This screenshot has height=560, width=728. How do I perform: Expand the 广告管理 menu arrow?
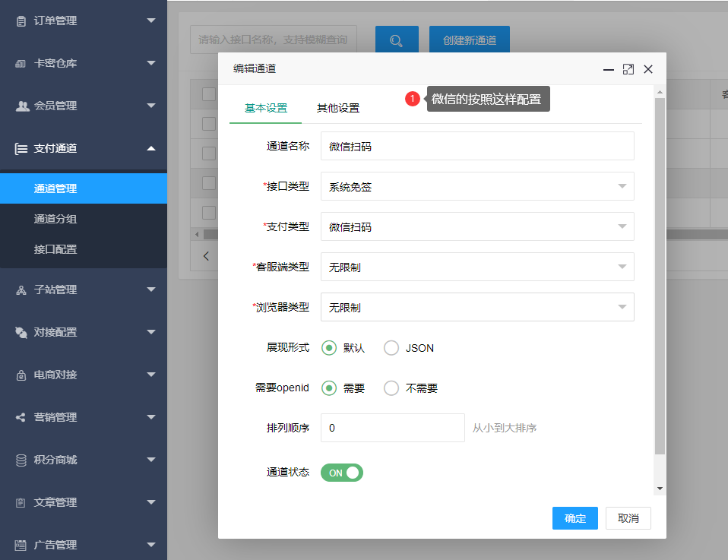click(x=151, y=545)
